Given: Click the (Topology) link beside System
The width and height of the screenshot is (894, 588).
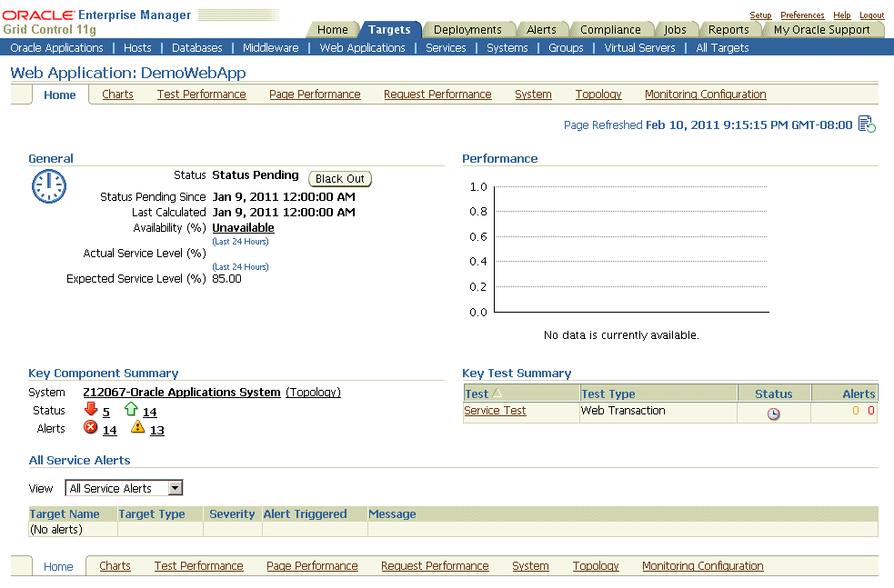Looking at the screenshot, I should (x=313, y=392).
